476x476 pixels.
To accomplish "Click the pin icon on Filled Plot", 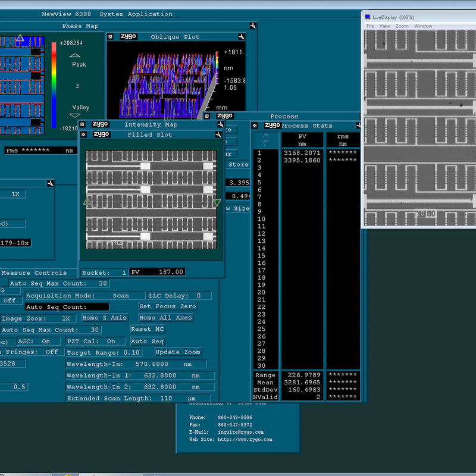I will pos(218,134).
